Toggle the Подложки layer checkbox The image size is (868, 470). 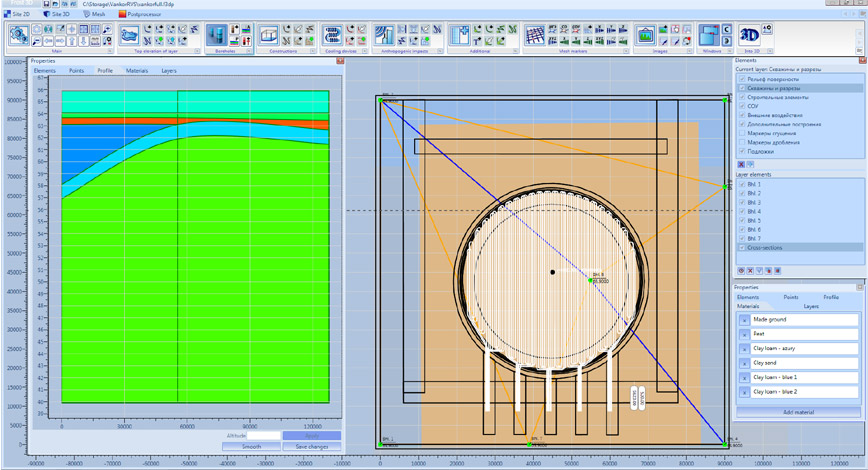[742, 152]
